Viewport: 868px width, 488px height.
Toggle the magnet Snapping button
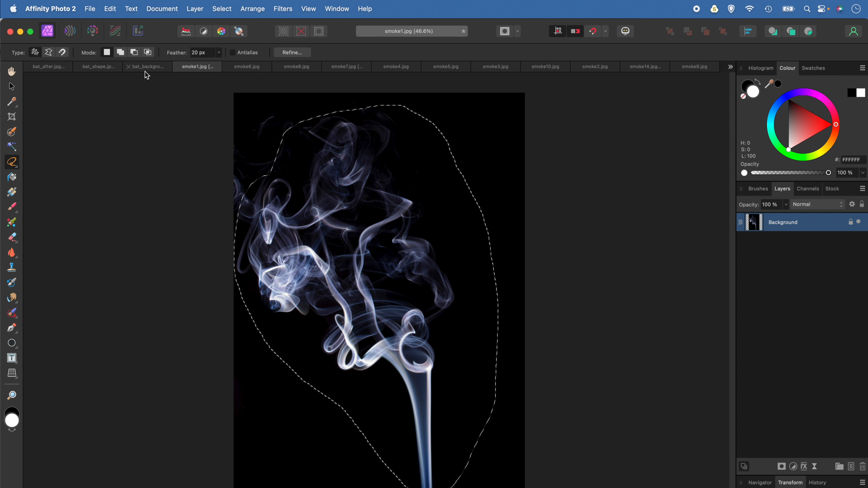pyautogui.click(x=593, y=31)
